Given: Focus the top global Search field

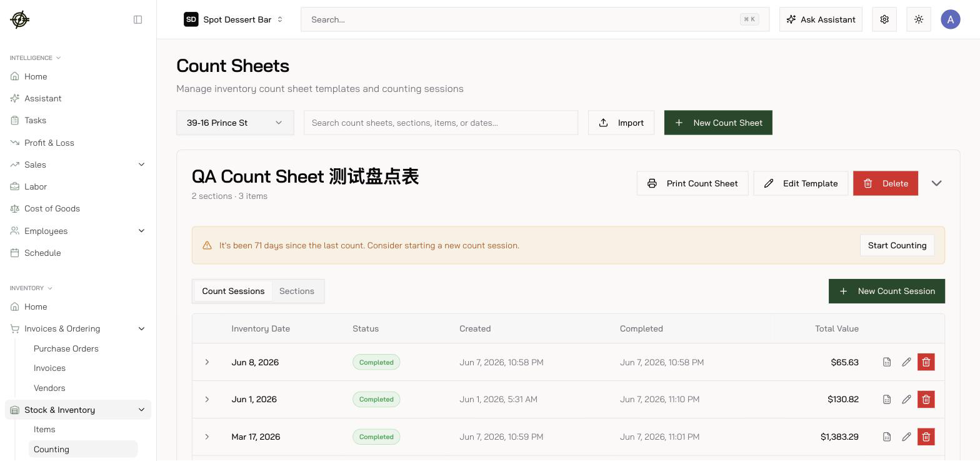Looking at the screenshot, I should point(535,19).
